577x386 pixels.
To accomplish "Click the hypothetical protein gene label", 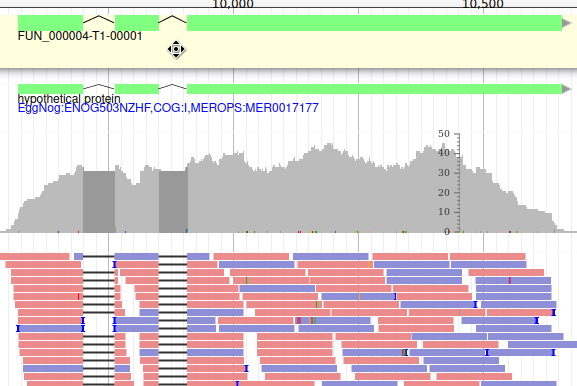I will pos(69,98).
